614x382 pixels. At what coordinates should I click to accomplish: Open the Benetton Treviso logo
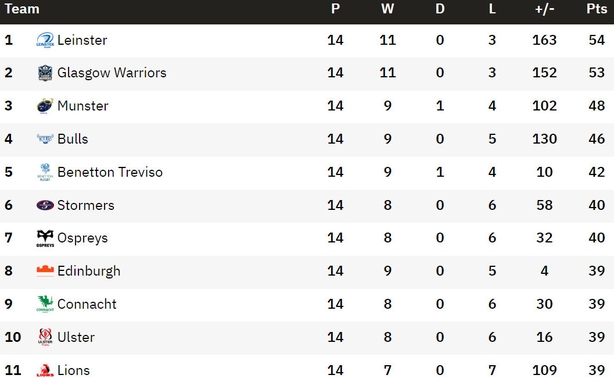(45, 172)
